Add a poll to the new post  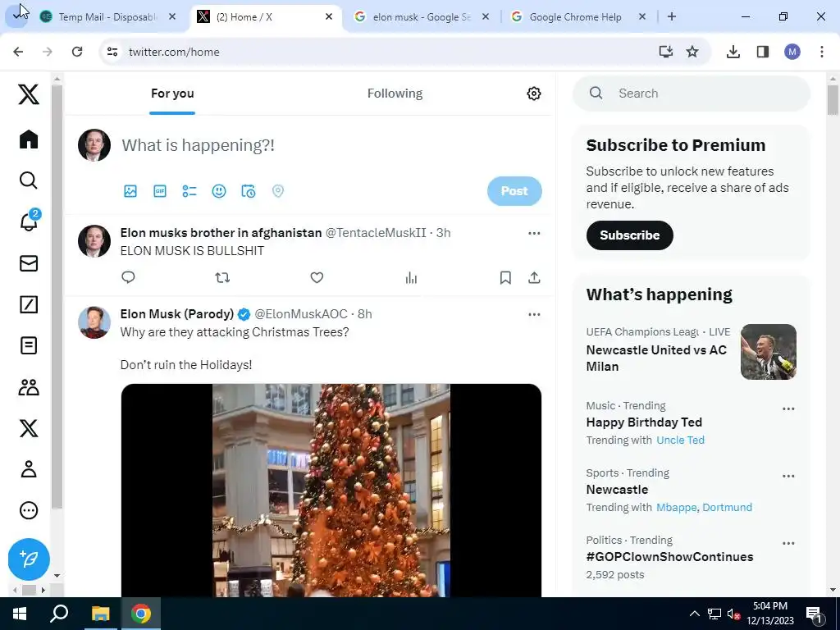tap(189, 191)
